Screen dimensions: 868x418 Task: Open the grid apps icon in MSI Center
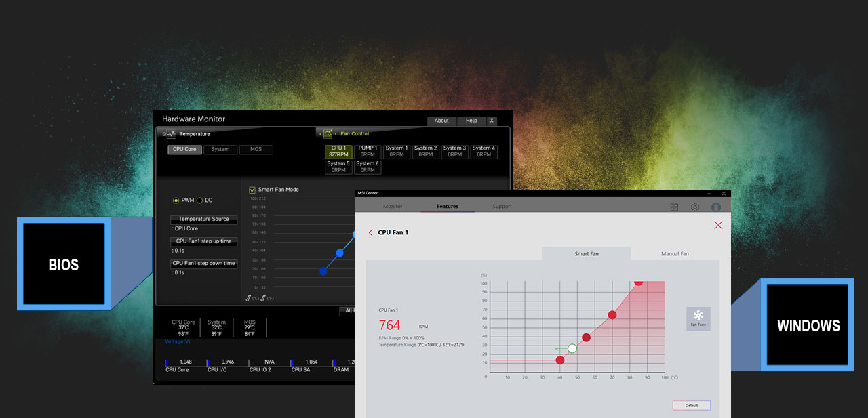[x=674, y=207]
